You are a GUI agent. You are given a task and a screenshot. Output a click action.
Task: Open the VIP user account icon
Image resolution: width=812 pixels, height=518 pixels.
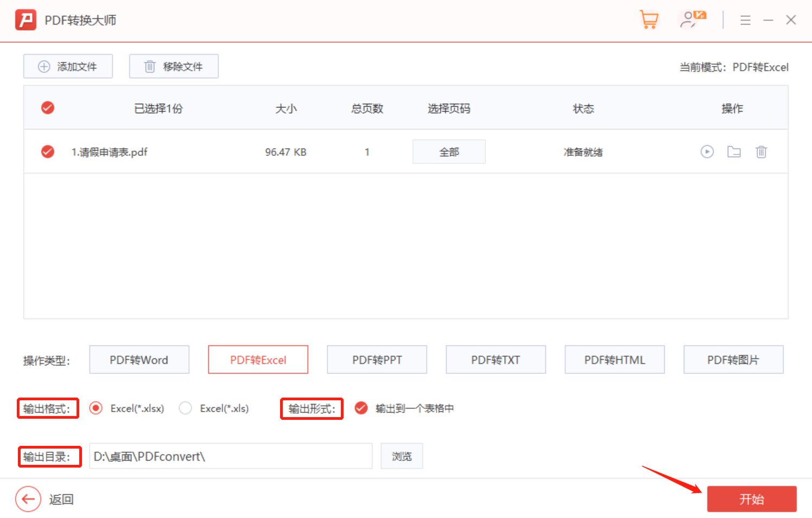pos(693,20)
